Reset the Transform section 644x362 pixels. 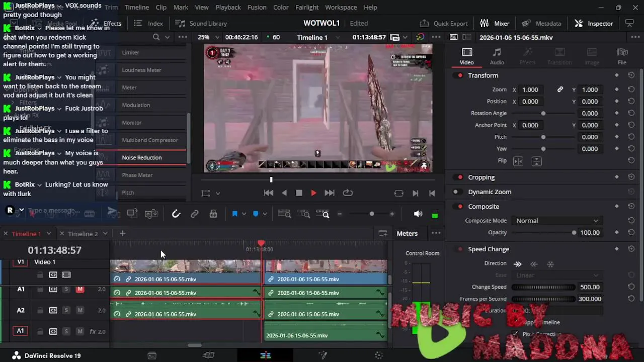click(x=631, y=75)
